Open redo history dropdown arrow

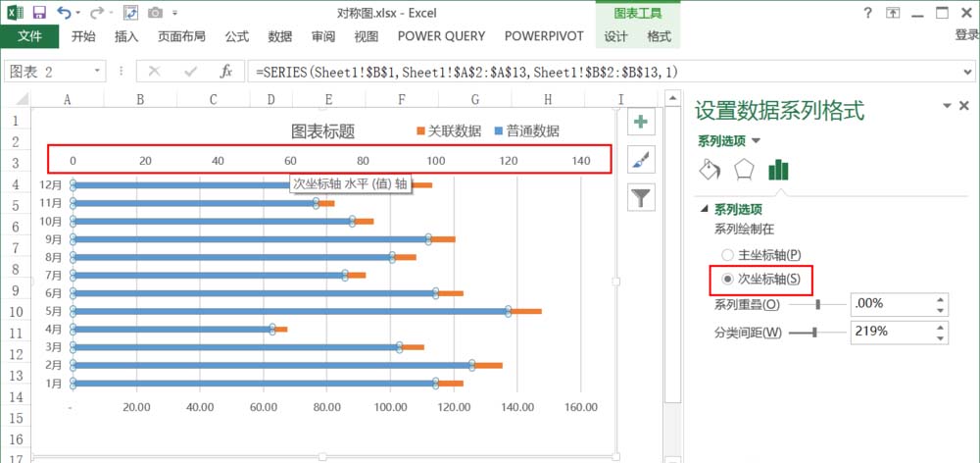tap(111, 13)
